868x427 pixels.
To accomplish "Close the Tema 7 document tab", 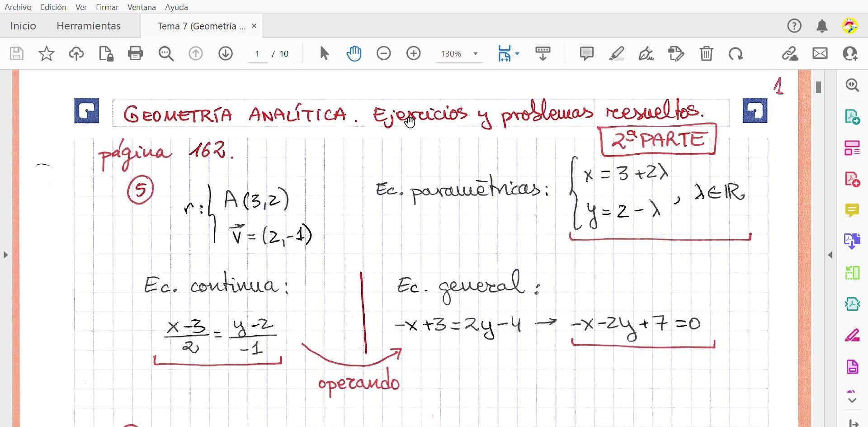I will click(x=254, y=26).
